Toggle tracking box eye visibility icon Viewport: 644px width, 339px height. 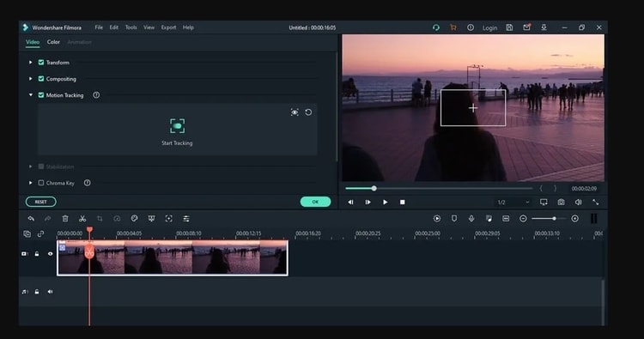[295, 112]
